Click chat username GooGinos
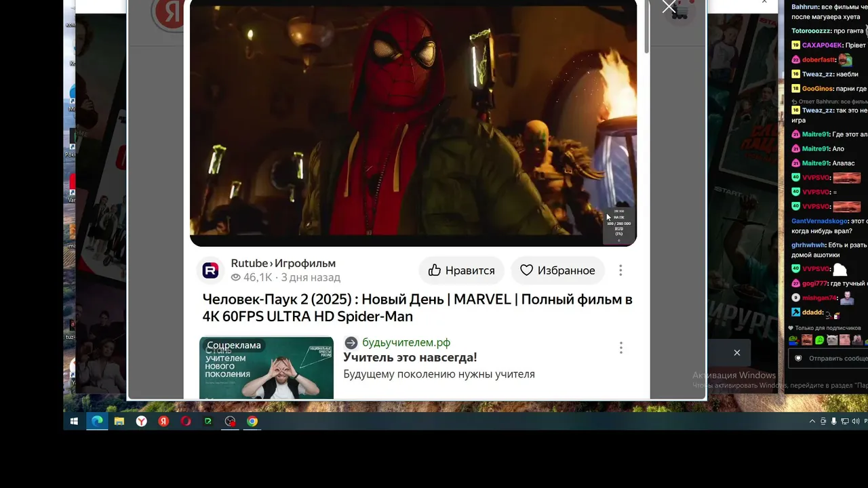 [x=818, y=89]
